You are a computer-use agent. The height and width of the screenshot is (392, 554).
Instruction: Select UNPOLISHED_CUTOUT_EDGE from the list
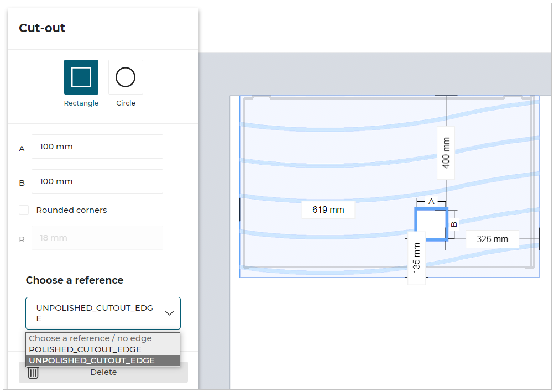tap(92, 360)
